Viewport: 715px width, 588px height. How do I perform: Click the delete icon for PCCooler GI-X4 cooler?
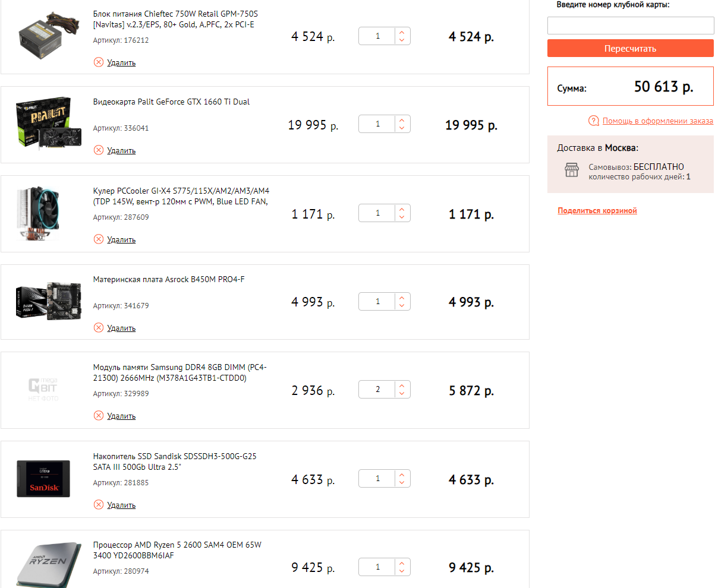pyautogui.click(x=99, y=239)
